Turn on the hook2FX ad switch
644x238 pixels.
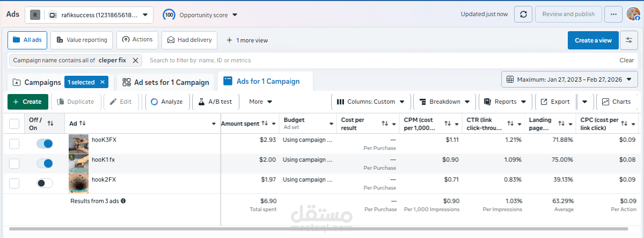[45, 183]
